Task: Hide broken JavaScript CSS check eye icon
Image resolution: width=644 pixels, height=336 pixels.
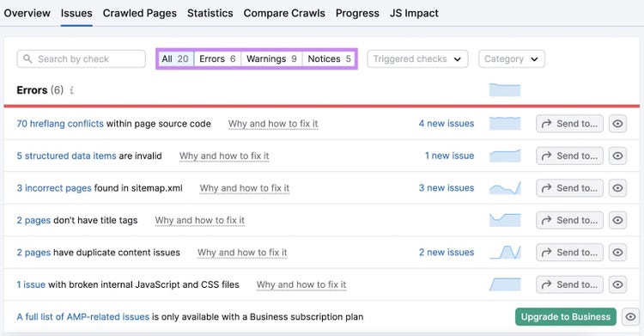Action: point(617,284)
